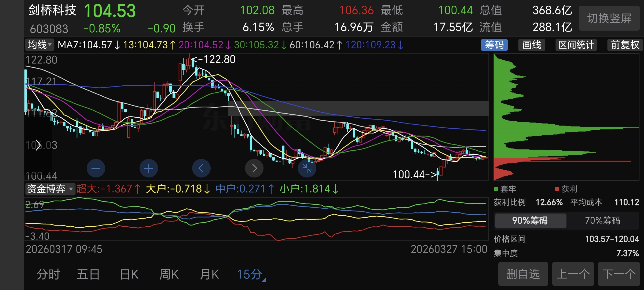
Task: Click the 获利 red legend marker
Action: pyautogui.click(x=557, y=189)
